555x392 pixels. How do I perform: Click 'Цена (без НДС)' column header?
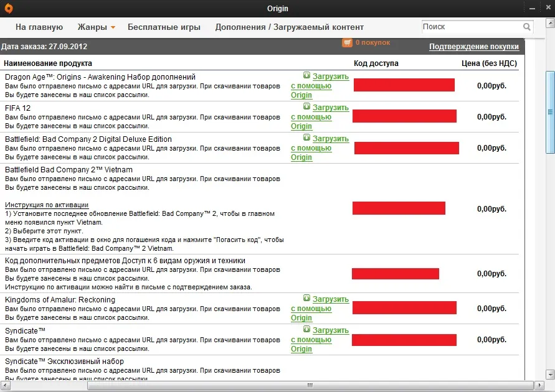(489, 63)
